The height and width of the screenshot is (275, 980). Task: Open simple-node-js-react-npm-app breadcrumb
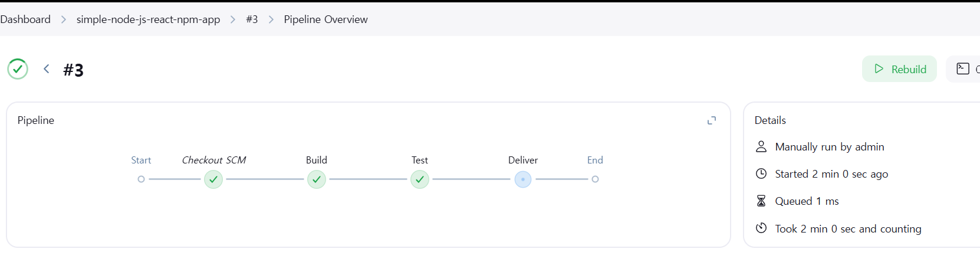coord(148,19)
